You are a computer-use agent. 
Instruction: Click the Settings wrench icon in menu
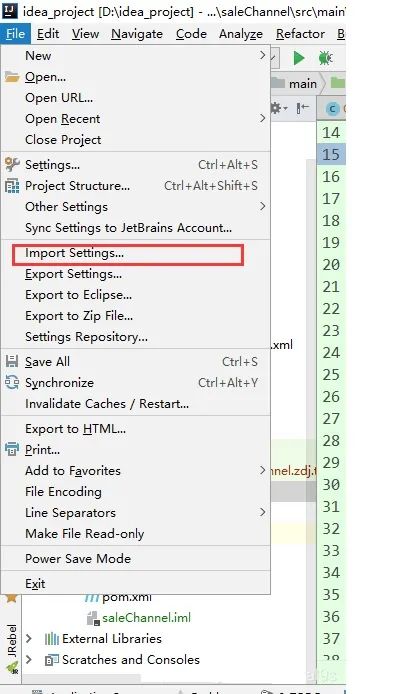pos(12,165)
